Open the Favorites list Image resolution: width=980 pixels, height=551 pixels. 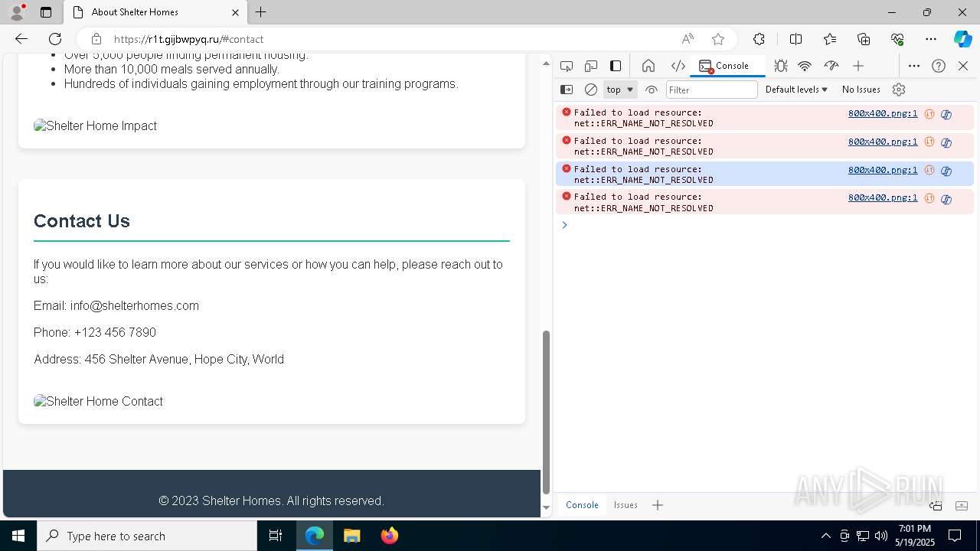(830, 39)
